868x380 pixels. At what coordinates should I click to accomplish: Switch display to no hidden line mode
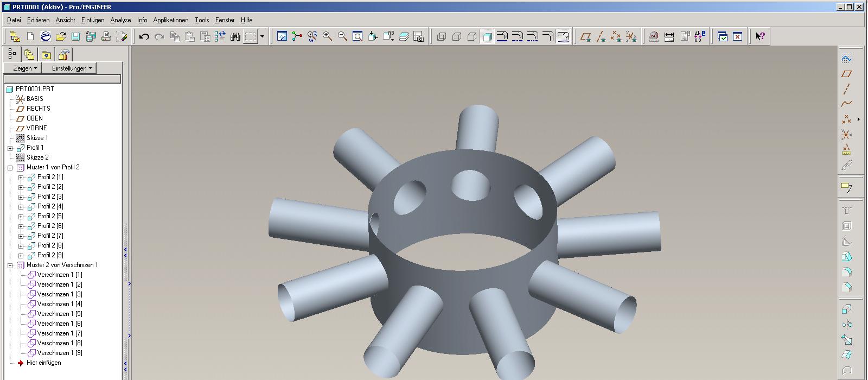(x=472, y=36)
